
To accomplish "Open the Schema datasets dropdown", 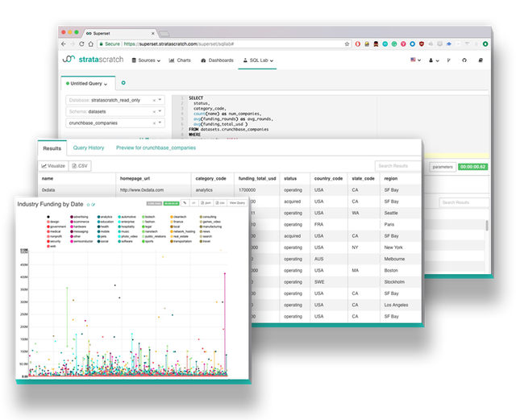I will 160,111.
